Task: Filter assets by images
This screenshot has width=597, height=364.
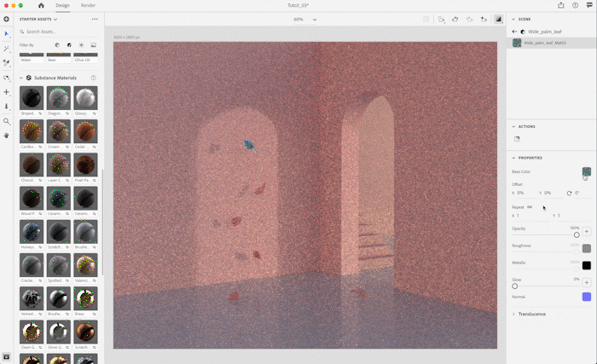Action: 93,44
